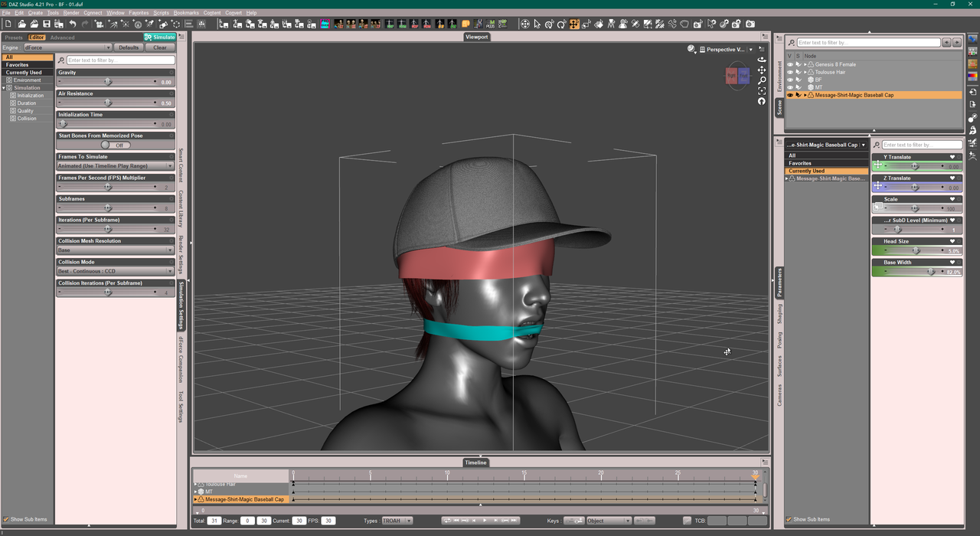Select the Scale tool icon
Image resolution: width=980 pixels, height=536 pixels.
tap(586, 25)
